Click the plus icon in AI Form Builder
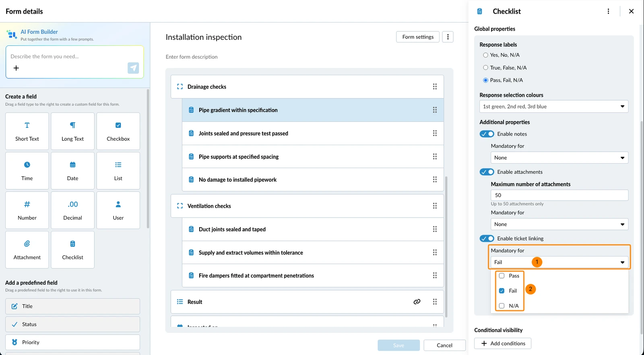 pos(16,68)
